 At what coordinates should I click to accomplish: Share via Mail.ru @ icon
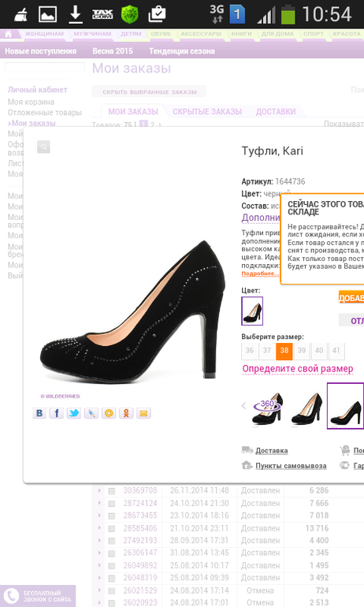coord(109,413)
